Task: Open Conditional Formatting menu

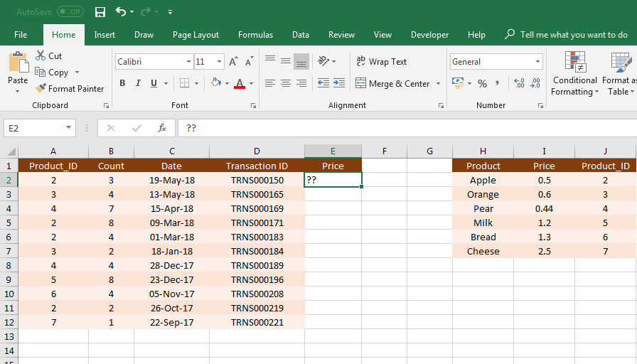Action: [575, 74]
